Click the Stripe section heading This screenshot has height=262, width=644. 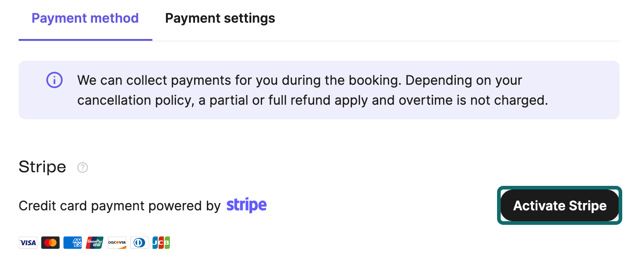(42, 167)
